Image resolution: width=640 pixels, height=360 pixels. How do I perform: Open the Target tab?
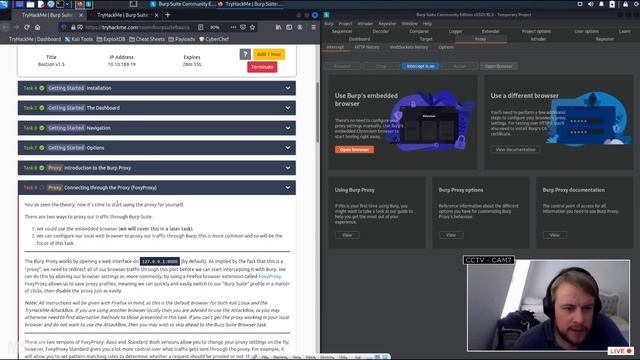coord(426,39)
